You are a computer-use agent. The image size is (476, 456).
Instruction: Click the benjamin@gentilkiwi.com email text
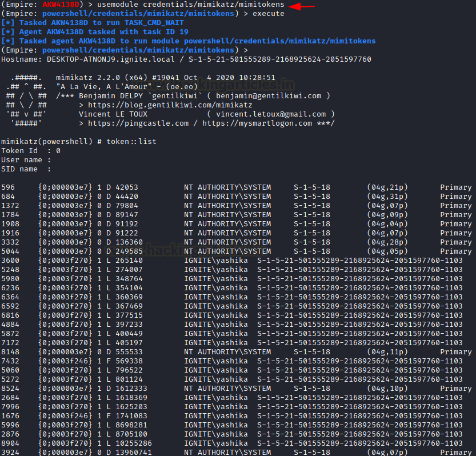(269, 96)
